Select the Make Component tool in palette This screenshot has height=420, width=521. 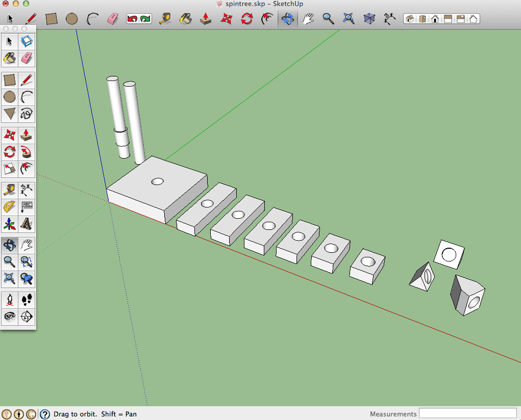pos(27,42)
